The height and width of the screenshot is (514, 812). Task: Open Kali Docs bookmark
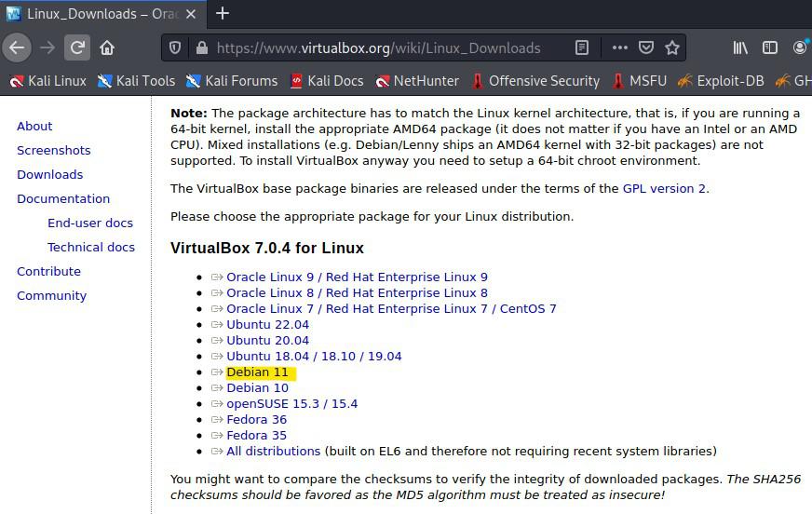tap(327, 81)
